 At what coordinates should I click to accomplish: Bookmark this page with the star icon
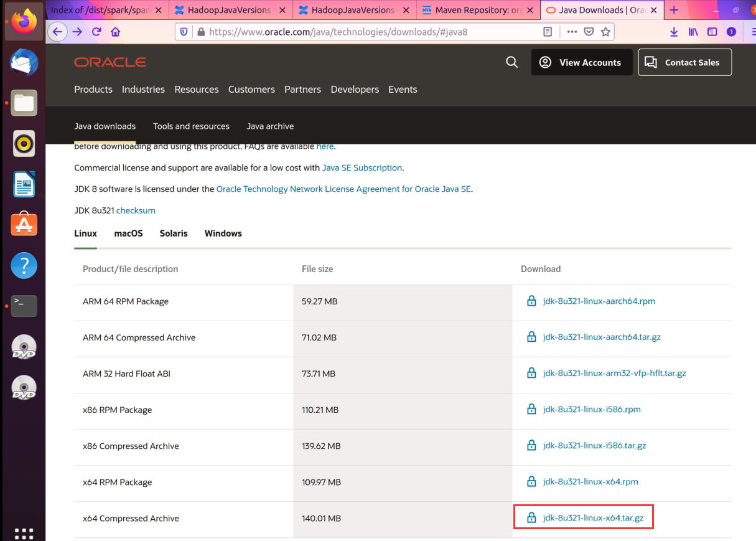click(x=605, y=32)
